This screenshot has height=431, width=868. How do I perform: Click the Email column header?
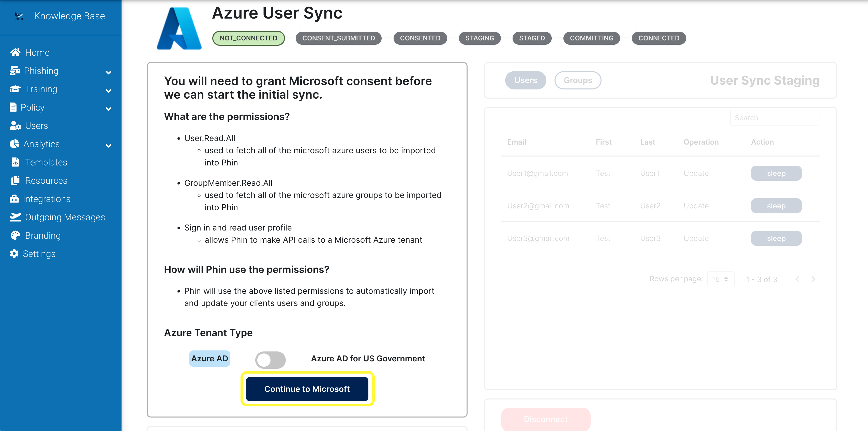point(517,142)
